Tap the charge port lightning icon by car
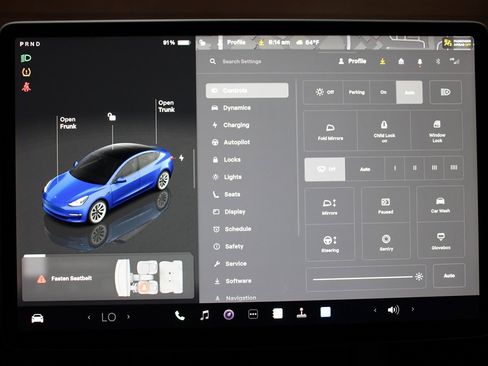 pyautogui.click(x=181, y=158)
